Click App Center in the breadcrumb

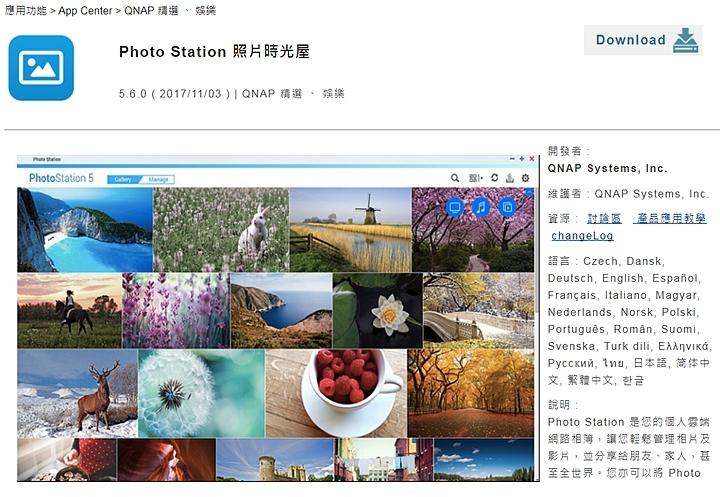[x=85, y=11]
